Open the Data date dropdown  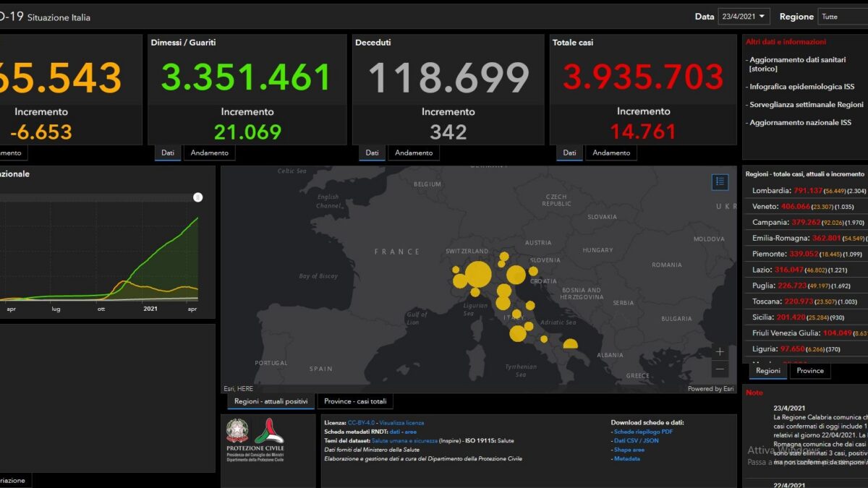[744, 16]
